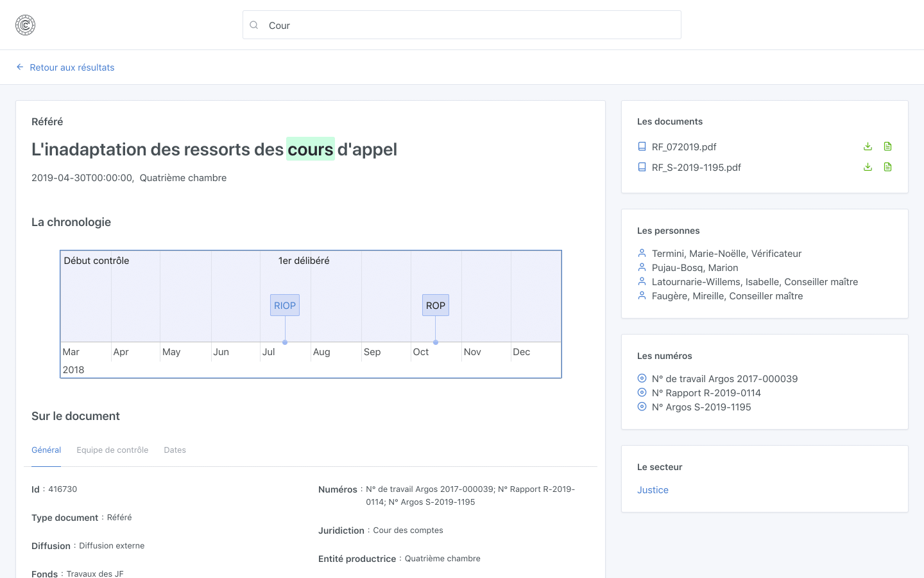This screenshot has height=578, width=924.
Task: Select the person Pujau-Bosq, Marion
Action: pyautogui.click(x=695, y=267)
